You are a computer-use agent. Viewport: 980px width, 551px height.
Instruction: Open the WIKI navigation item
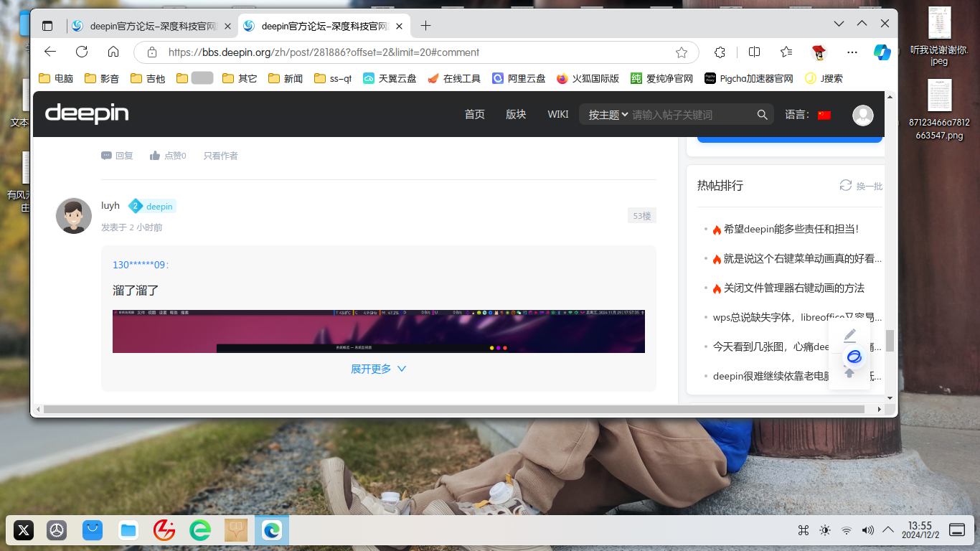click(x=558, y=115)
